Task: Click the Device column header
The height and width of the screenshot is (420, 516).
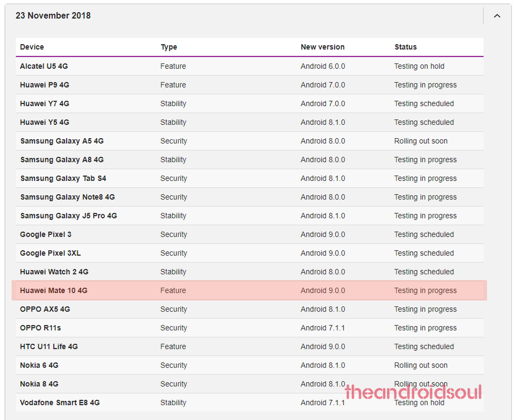Action: 32,47
